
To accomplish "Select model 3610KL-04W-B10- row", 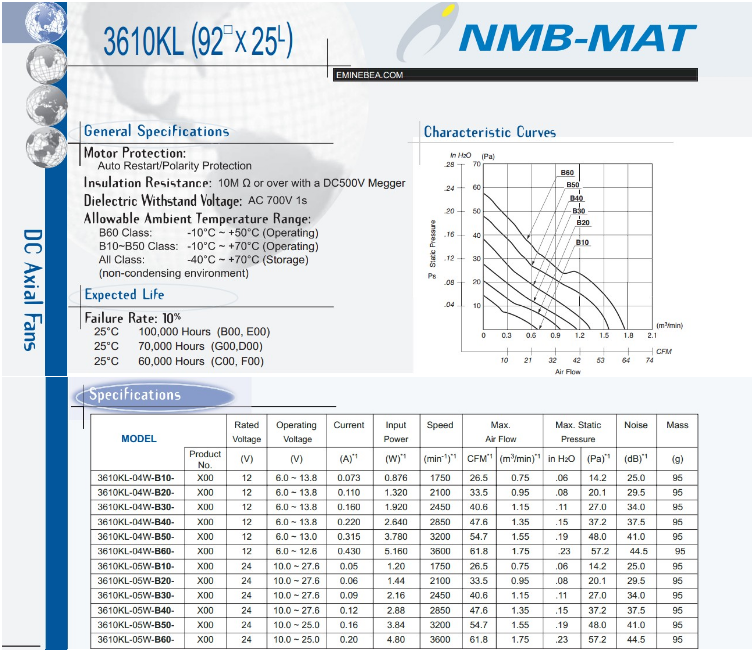I will [x=394, y=477].
